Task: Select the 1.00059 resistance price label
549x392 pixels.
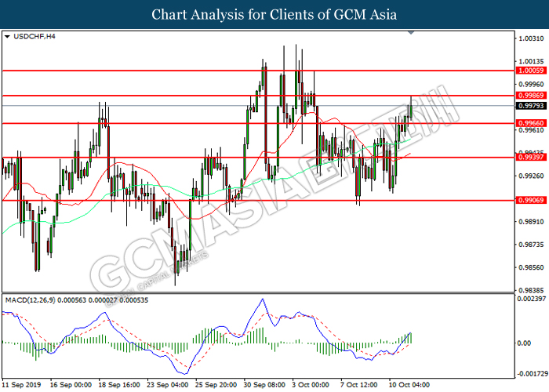Action: pos(531,71)
